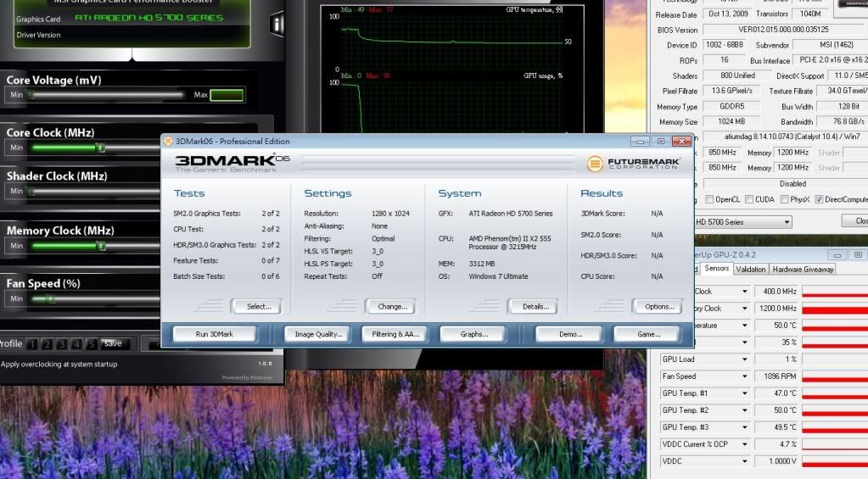Click Options... under Results
Viewport: 868px width, 479px height.
[x=659, y=306]
